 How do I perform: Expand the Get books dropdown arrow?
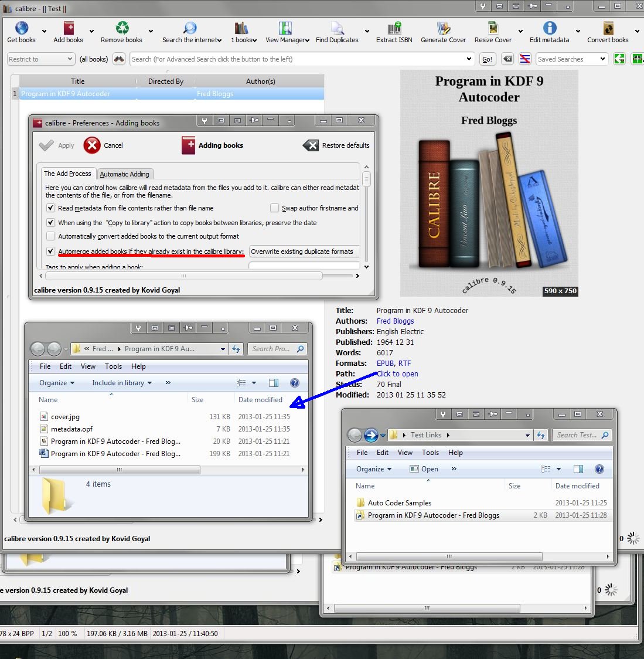coord(44,31)
